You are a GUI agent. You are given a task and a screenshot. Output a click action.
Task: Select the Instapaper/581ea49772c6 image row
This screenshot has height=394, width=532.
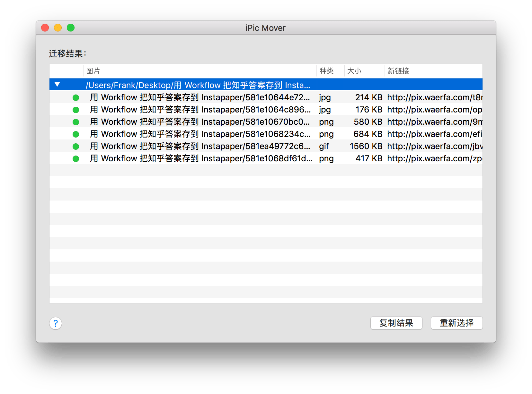[266, 146]
